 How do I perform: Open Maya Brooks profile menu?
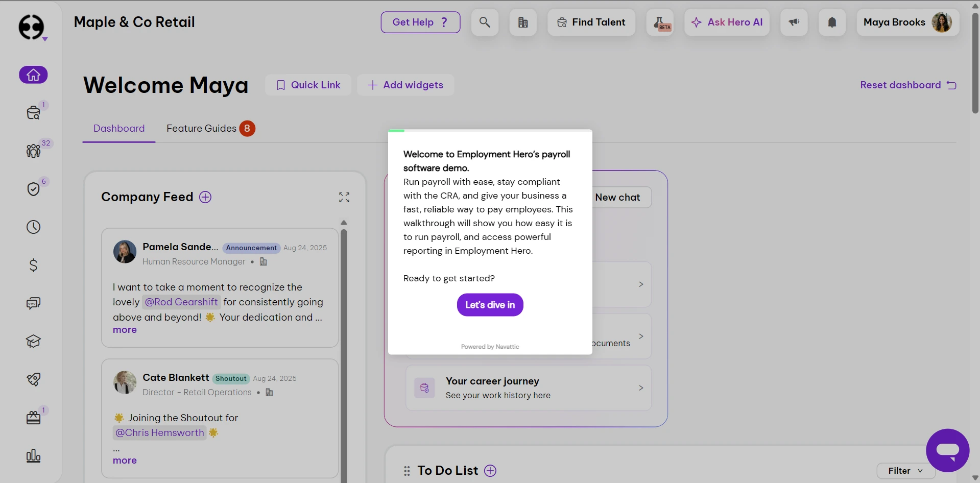click(x=907, y=22)
